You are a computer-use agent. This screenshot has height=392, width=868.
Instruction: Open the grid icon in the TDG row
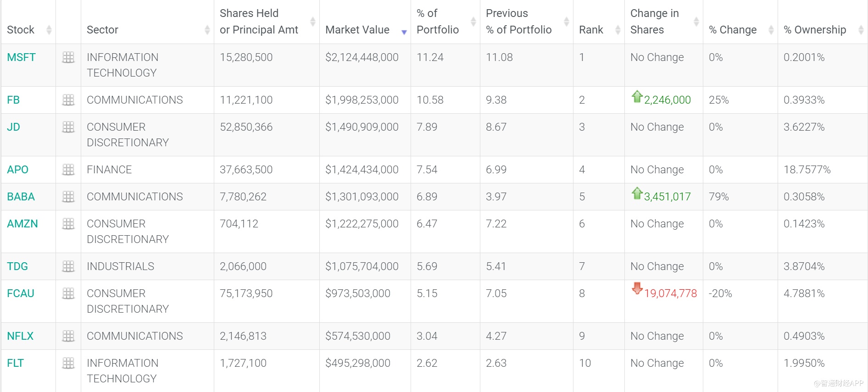tap(68, 266)
